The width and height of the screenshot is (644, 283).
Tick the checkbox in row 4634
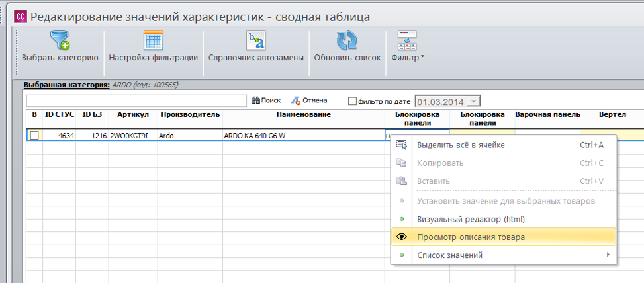(x=34, y=135)
